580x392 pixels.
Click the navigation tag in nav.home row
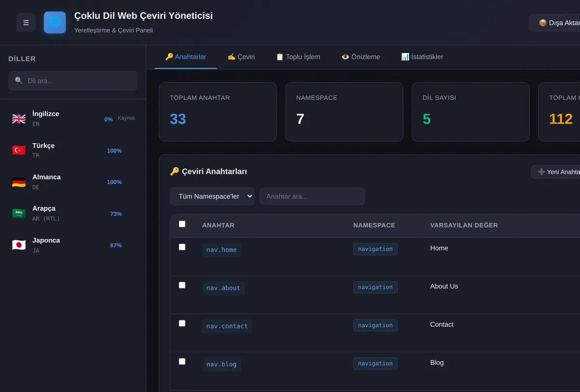coord(376,249)
